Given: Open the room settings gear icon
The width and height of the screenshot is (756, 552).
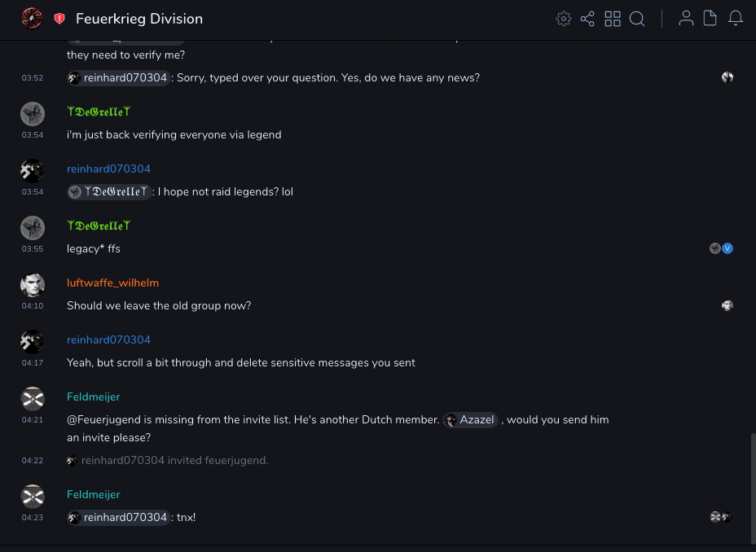Looking at the screenshot, I should 563,19.
